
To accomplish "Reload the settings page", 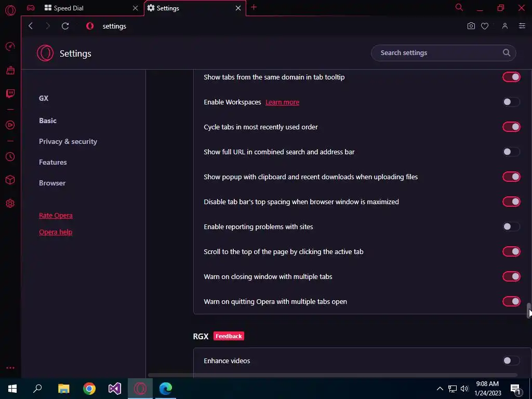I will (65, 26).
